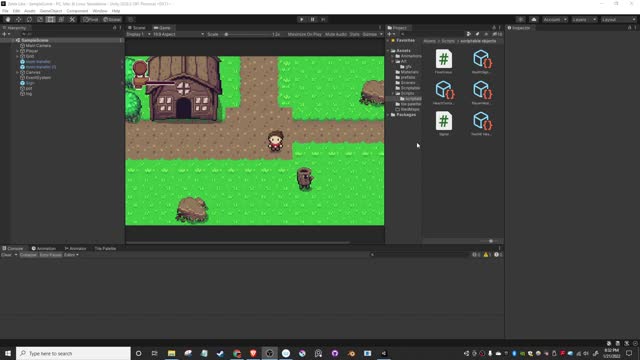Image resolution: width=640 pixels, height=360 pixels.
Task: Open the 16:9 Aspect dropdown
Action: click(178, 34)
